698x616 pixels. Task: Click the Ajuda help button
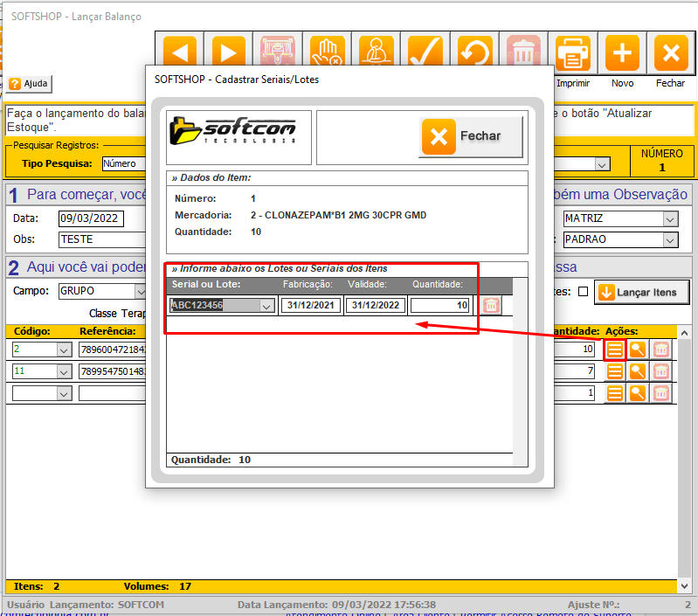point(30,84)
